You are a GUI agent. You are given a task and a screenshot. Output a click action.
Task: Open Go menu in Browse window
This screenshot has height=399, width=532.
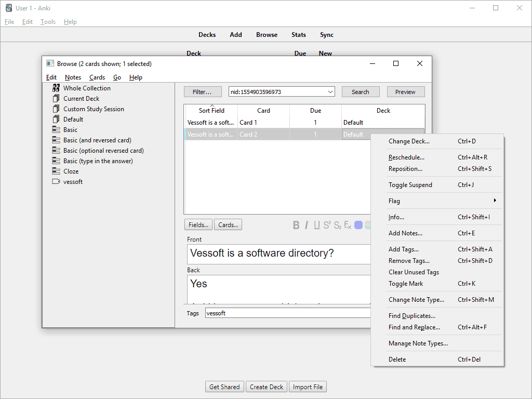point(117,77)
